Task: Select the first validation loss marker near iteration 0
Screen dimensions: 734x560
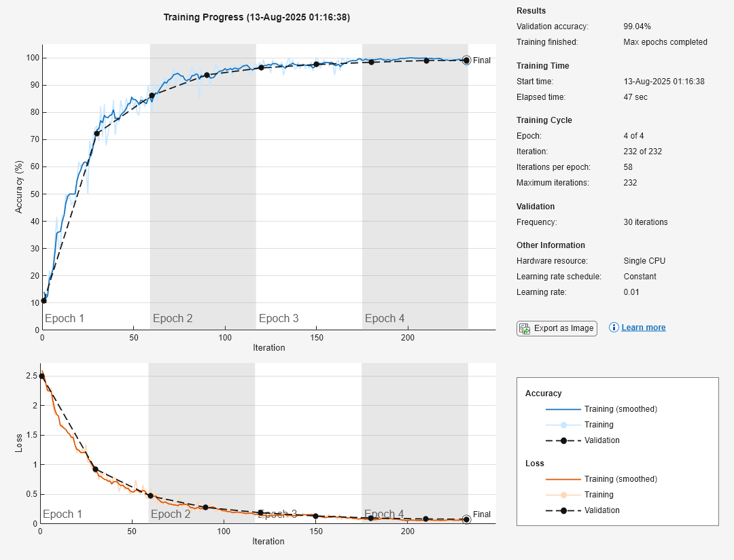Action: 42,377
